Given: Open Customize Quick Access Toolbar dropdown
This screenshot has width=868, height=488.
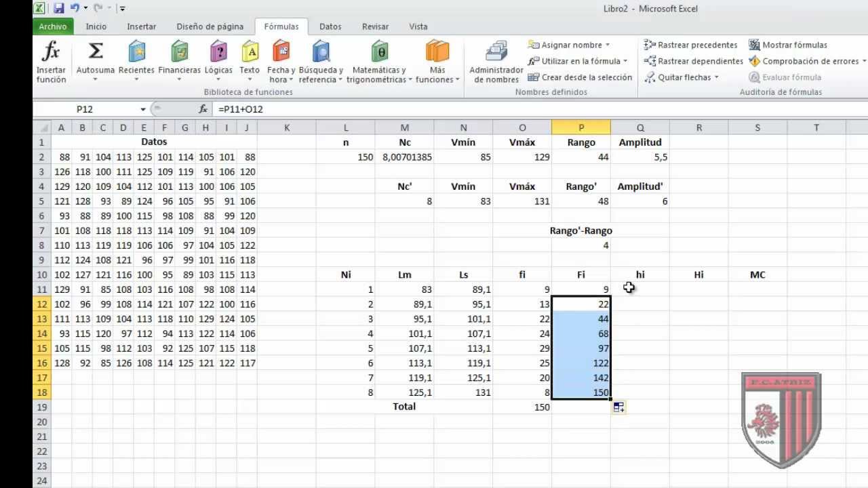Looking at the screenshot, I should (122, 9).
